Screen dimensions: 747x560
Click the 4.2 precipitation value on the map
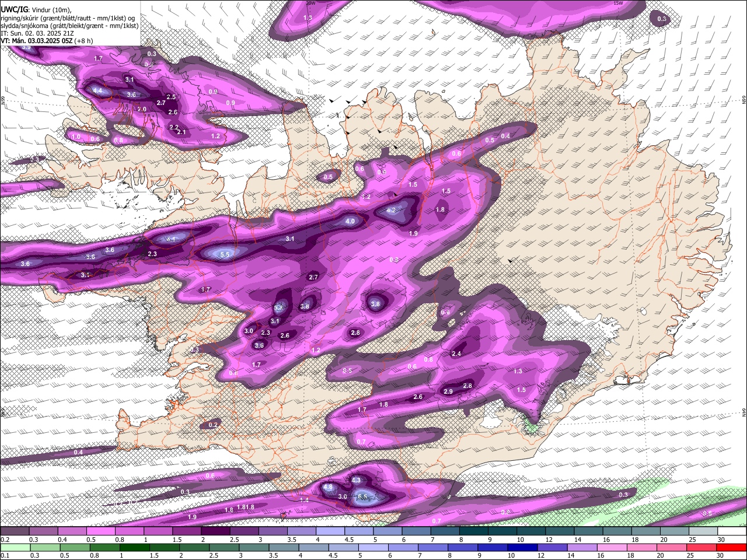point(391,211)
